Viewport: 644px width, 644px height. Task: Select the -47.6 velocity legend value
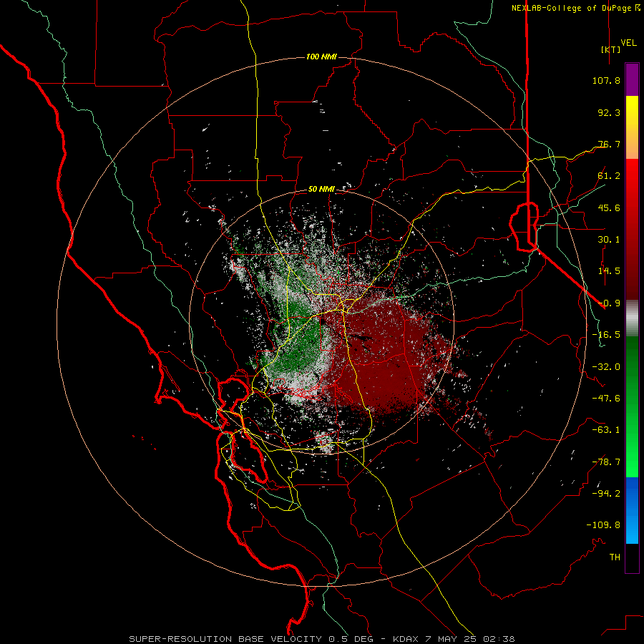606,399
